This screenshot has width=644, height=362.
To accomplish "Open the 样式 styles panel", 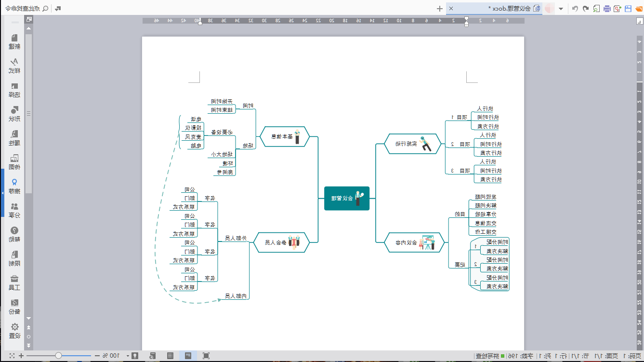I will pyautogui.click(x=15, y=66).
